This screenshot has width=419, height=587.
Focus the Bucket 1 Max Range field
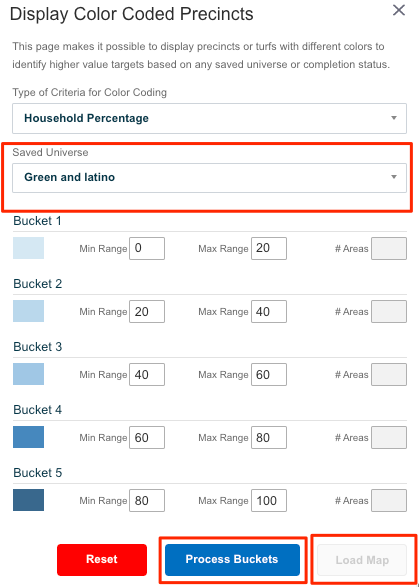pos(269,248)
